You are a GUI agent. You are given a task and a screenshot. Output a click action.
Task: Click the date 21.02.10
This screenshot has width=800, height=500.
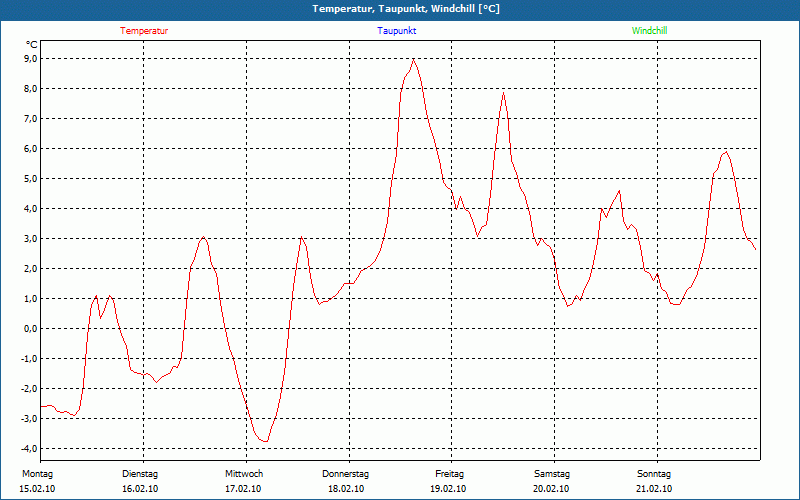click(x=654, y=489)
